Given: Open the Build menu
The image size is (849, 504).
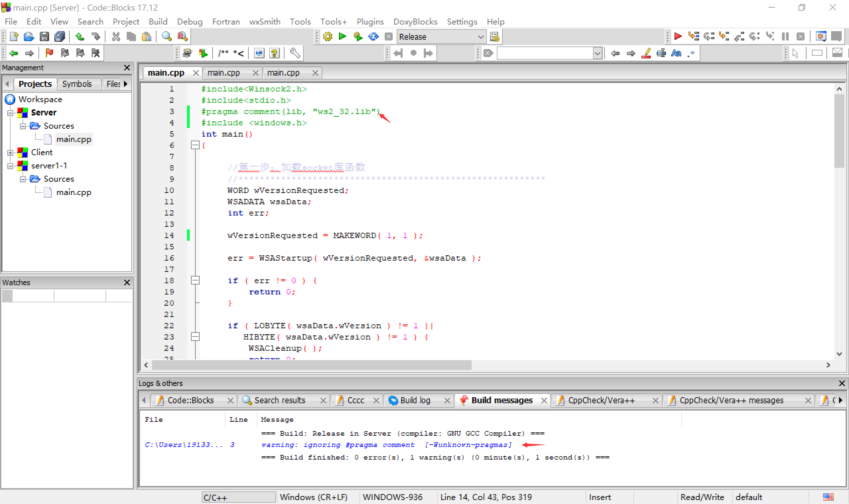Looking at the screenshot, I should [158, 22].
